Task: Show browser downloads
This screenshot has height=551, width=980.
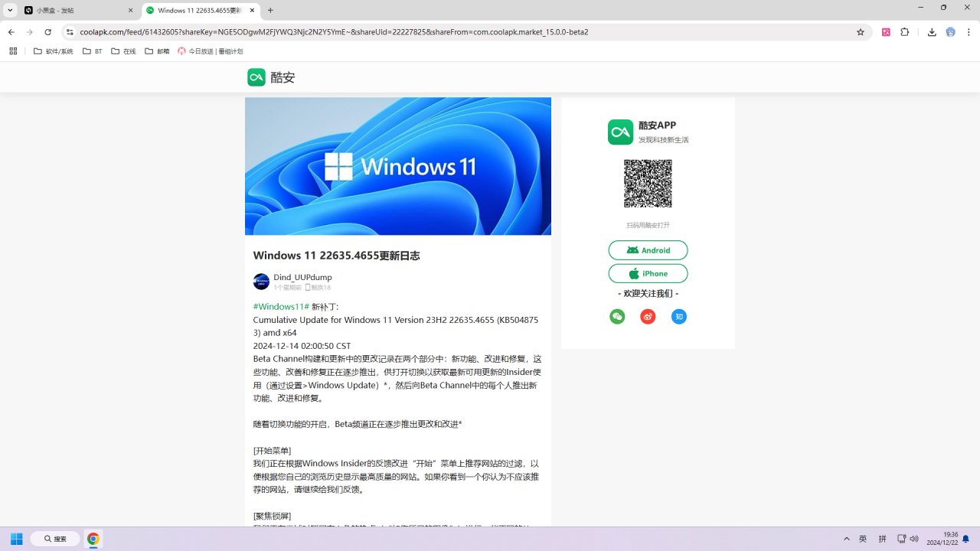Action: [x=932, y=32]
